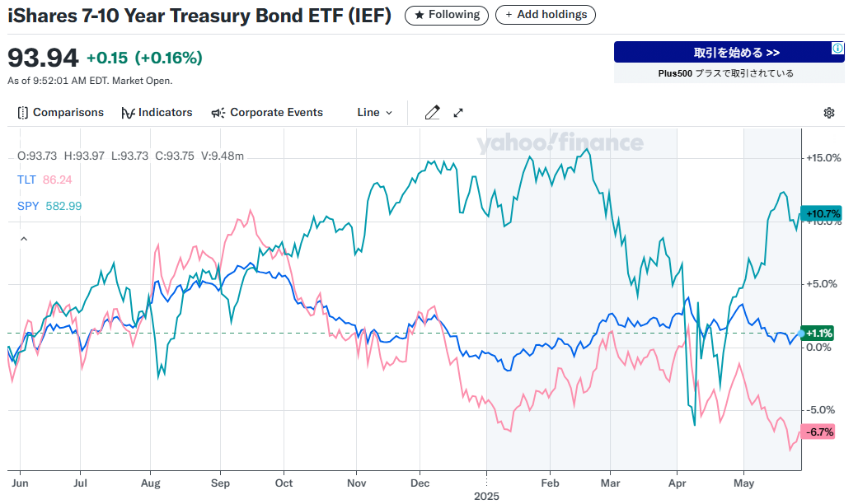Viewport: 858px width, 504px height.
Task: Toggle Following status for IEF
Action: [x=446, y=14]
